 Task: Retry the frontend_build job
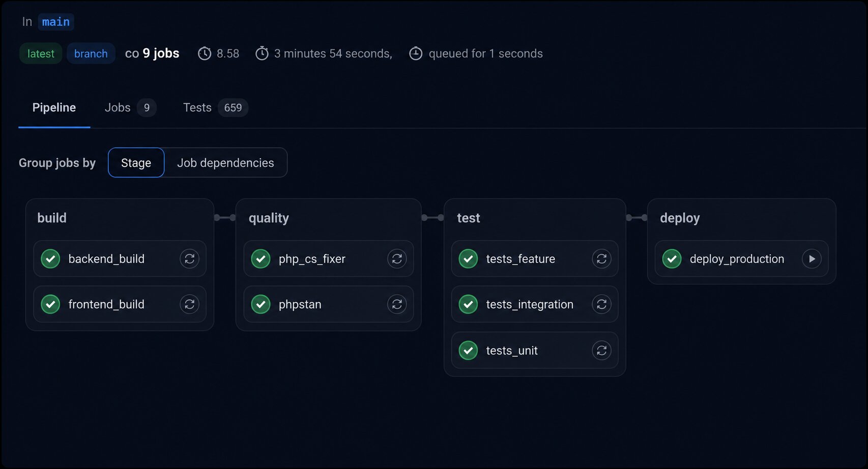(x=189, y=304)
